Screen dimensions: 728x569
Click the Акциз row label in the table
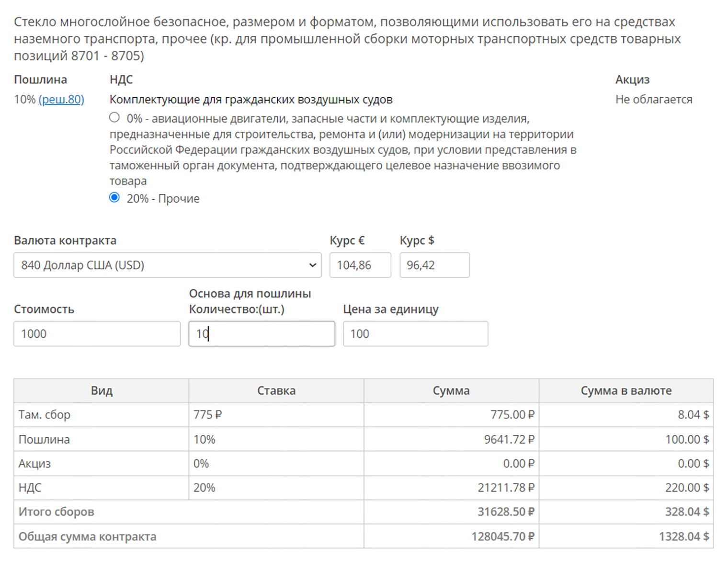tap(34, 464)
